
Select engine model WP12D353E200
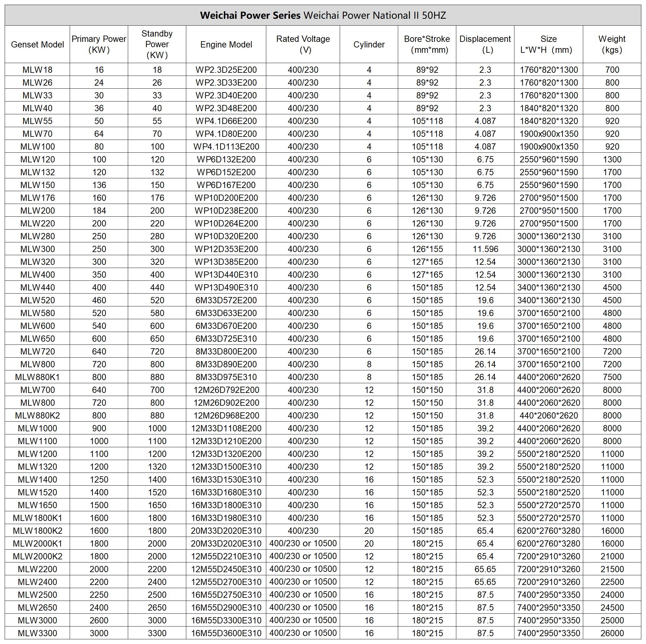click(226, 249)
